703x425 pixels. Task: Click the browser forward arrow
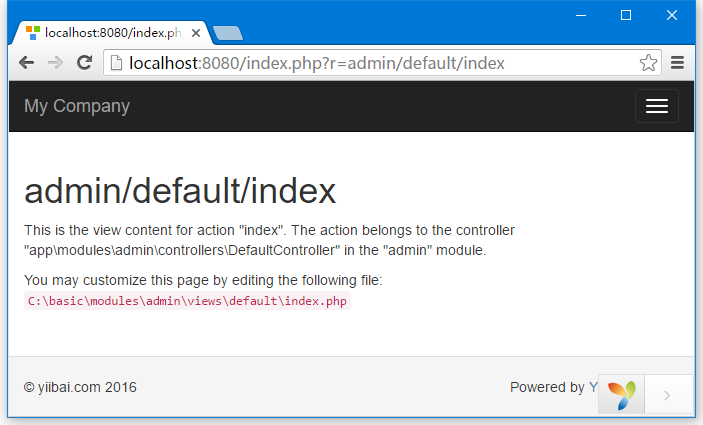pos(56,63)
